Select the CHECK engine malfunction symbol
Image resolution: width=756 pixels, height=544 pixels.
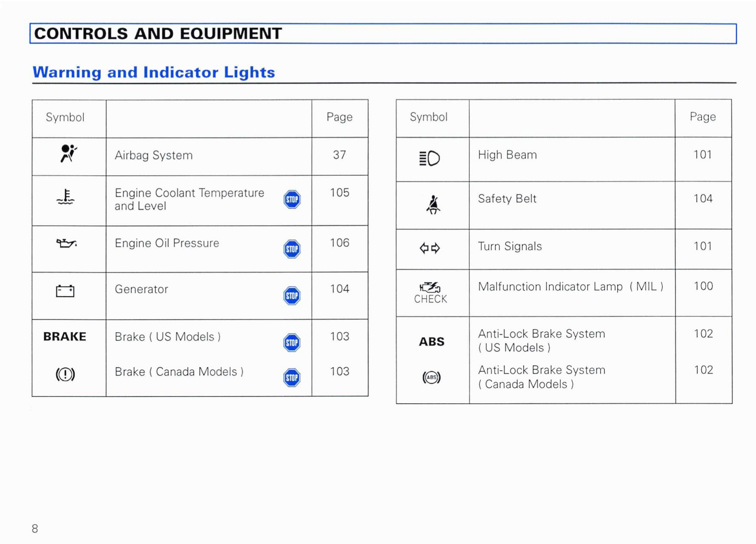(x=430, y=292)
